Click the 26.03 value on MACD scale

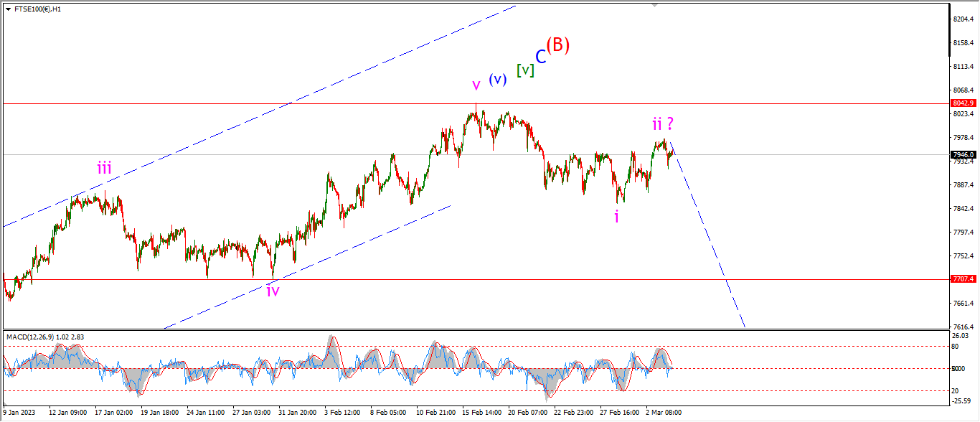tap(962, 335)
